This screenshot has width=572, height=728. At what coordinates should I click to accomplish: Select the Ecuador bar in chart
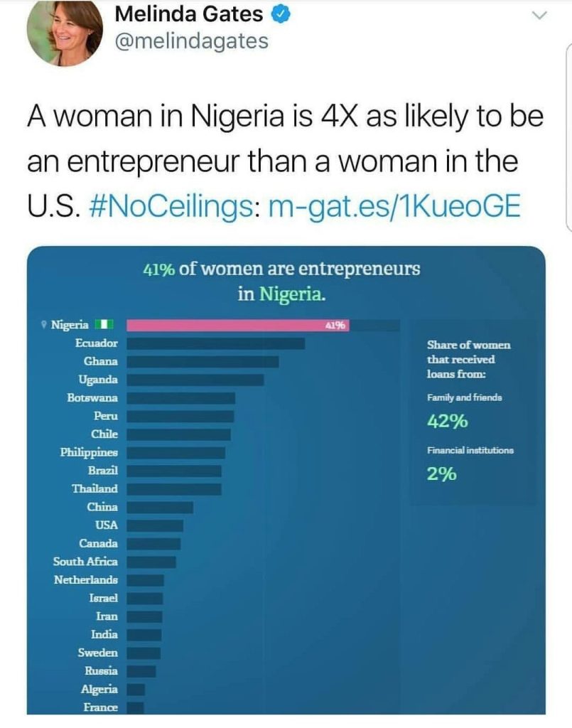click(x=215, y=343)
